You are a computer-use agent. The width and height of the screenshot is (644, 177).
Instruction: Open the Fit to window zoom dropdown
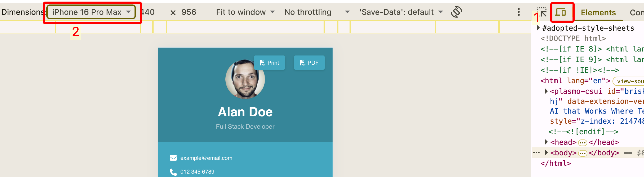point(245,12)
